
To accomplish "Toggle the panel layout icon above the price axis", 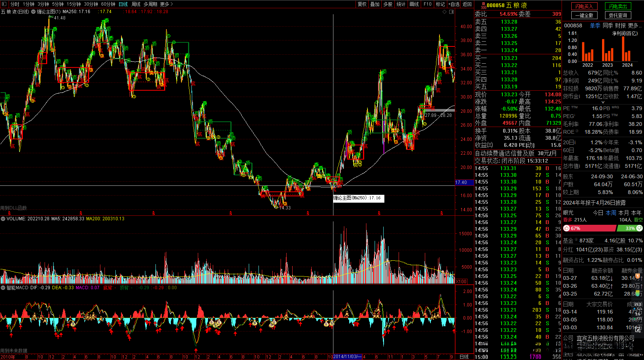I will pyautogui.click(x=451, y=12).
